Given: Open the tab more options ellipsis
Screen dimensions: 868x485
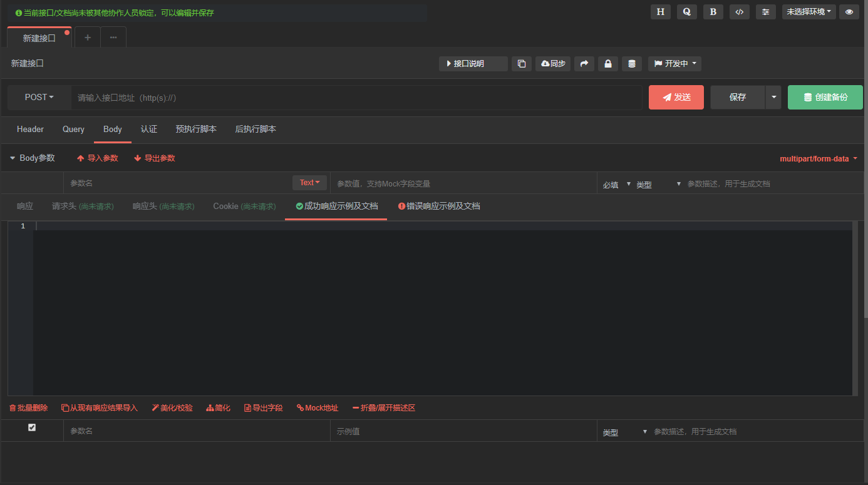Looking at the screenshot, I should pos(113,38).
